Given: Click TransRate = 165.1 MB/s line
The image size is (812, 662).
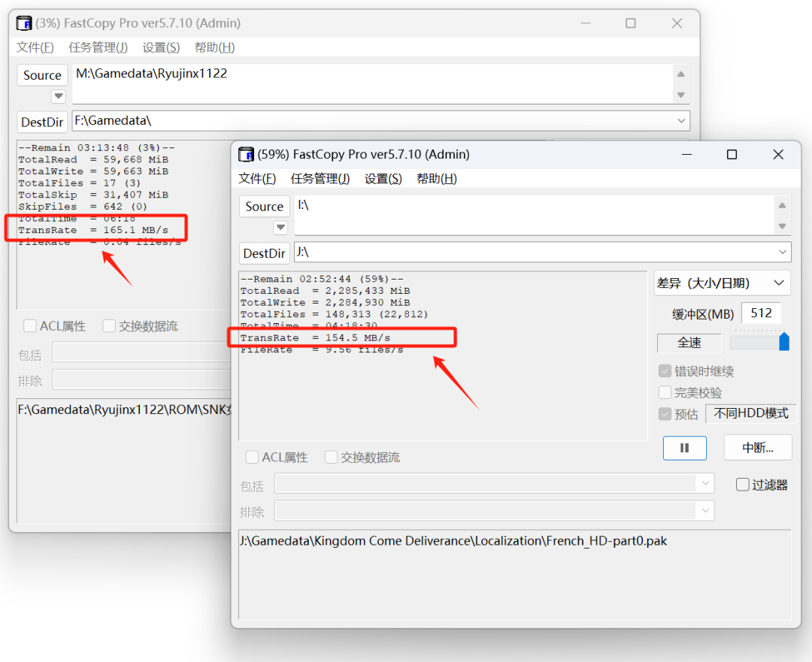Looking at the screenshot, I should coord(93,231).
